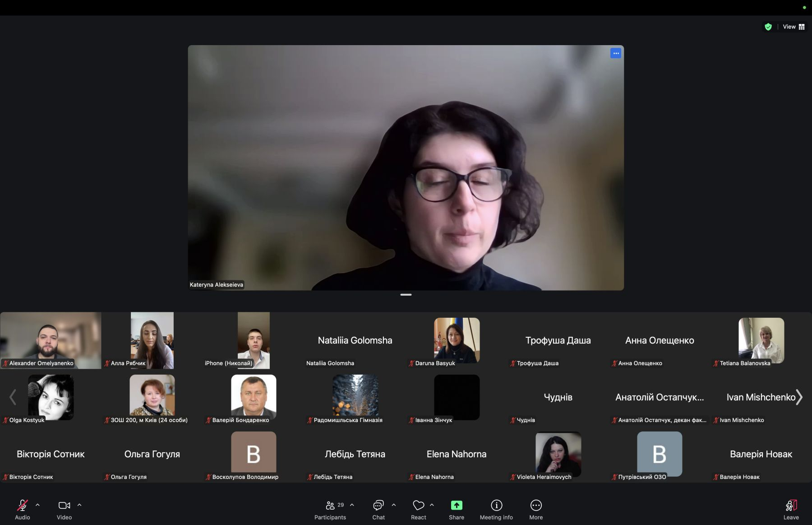
Task: Click muted mic icon beside Tetiana Balanovska label
Action: [x=716, y=363]
